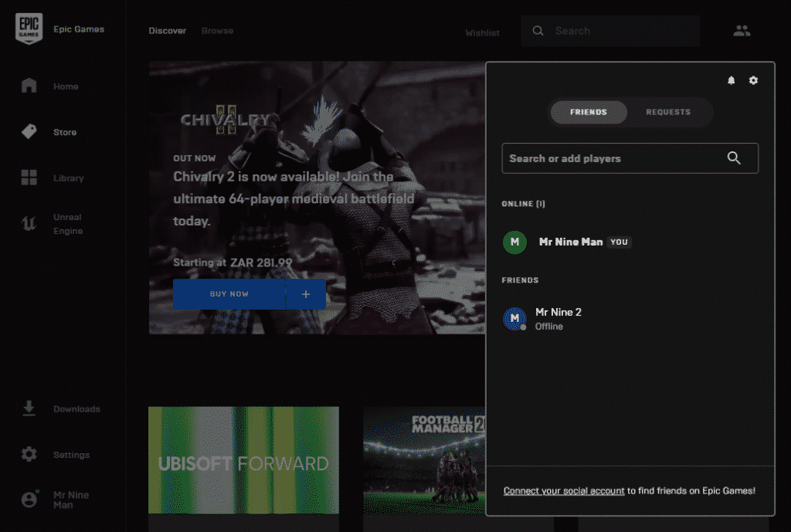Click the Offline status under Mr Nine 2
The image size is (791, 532).
(x=549, y=327)
